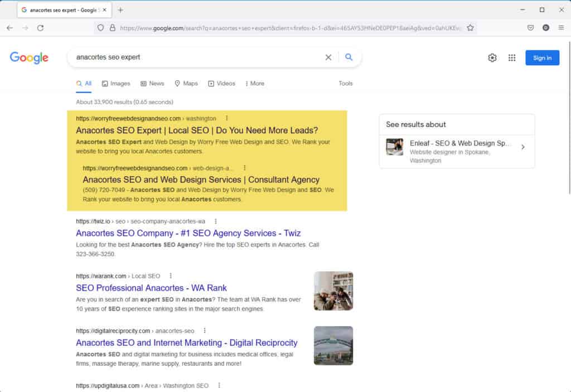Click 'About 33,900 results' stats text

tap(124, 102)
